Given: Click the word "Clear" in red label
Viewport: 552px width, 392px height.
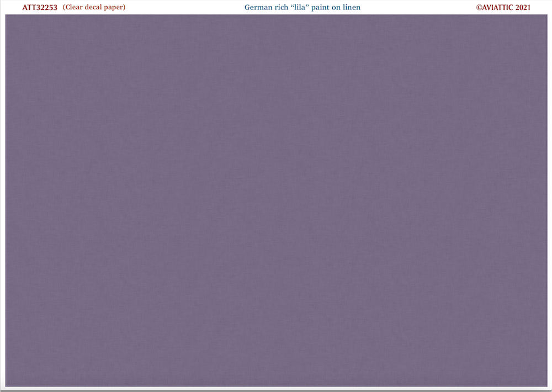Looking at the screenshot, I should (74, 7).
